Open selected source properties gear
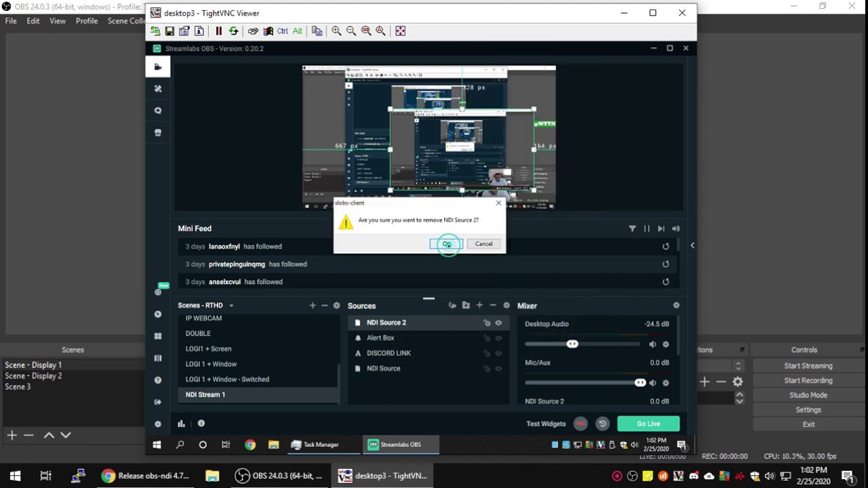868x488 pixels. 506,306
